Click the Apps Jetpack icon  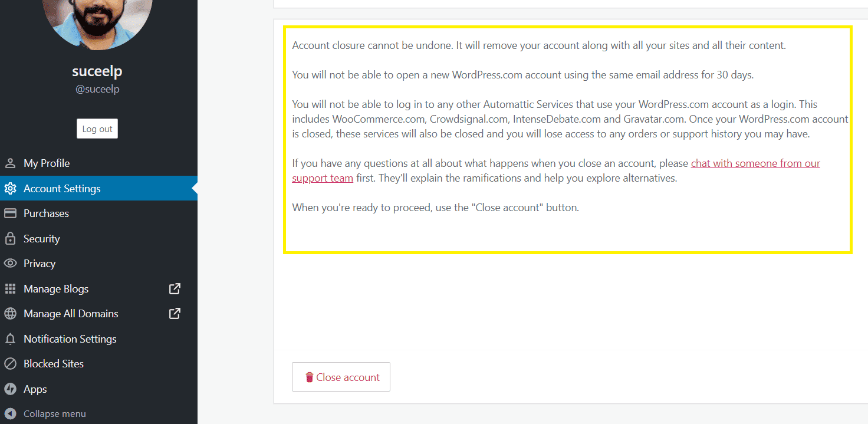[x=10, y=389]
